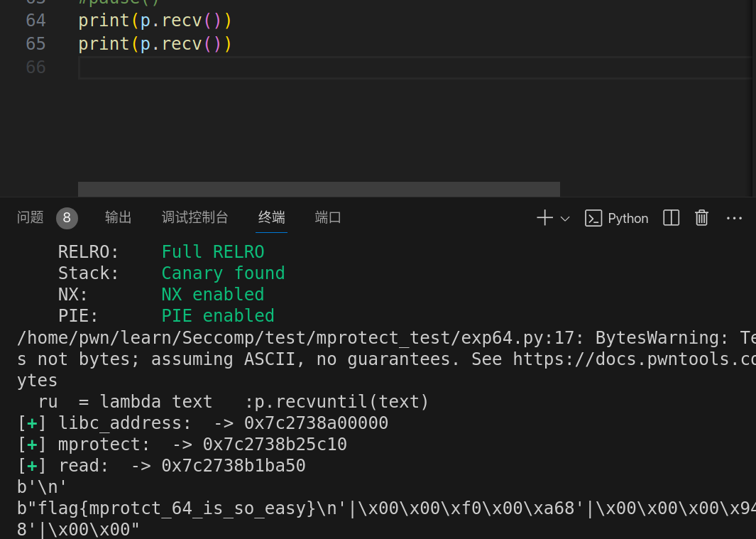Click the Python terminal name label

[x=628, y=218]
